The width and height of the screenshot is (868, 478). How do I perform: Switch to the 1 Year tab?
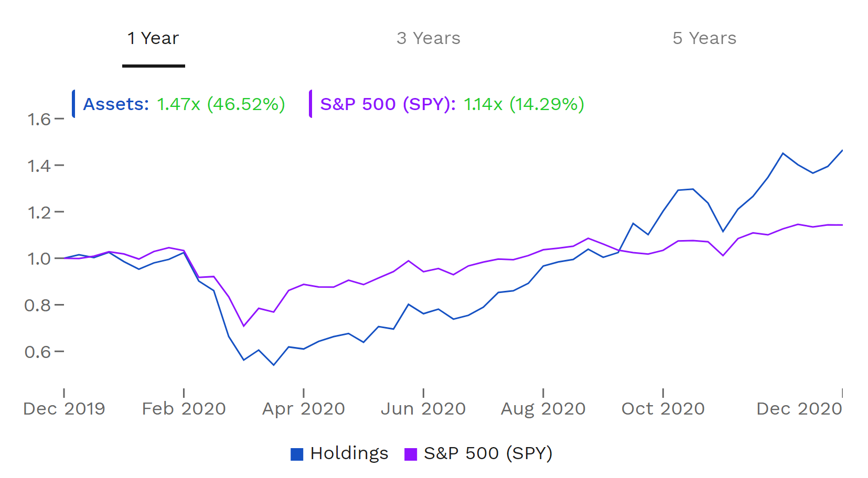(153, 38)
